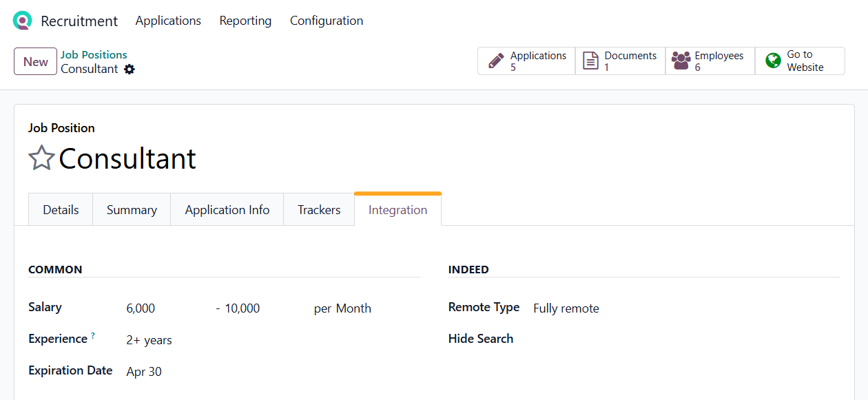The height and width of the screenshot is (400, 868).
Task: Switch to the Details tab
Action: click(61, 210)
